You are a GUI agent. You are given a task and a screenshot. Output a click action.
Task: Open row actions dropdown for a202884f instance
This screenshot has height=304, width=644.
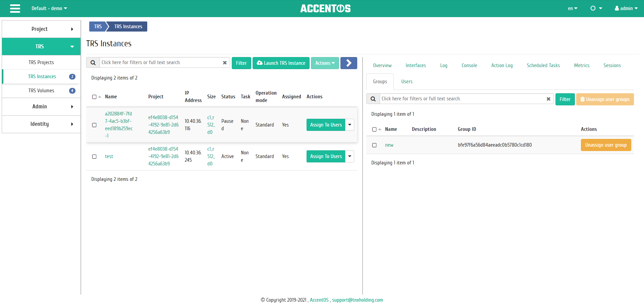point(350,125)
